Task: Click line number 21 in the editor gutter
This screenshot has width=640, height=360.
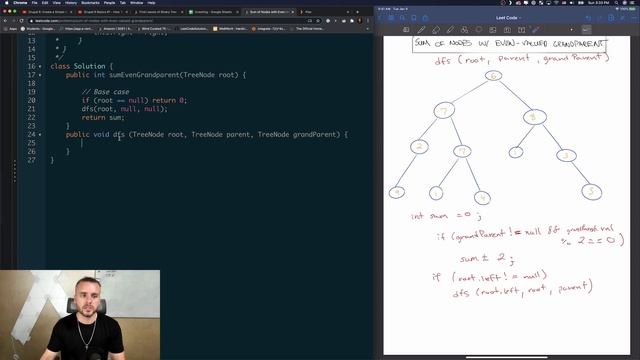Action: pyautogui.click(x=31, y=109)
